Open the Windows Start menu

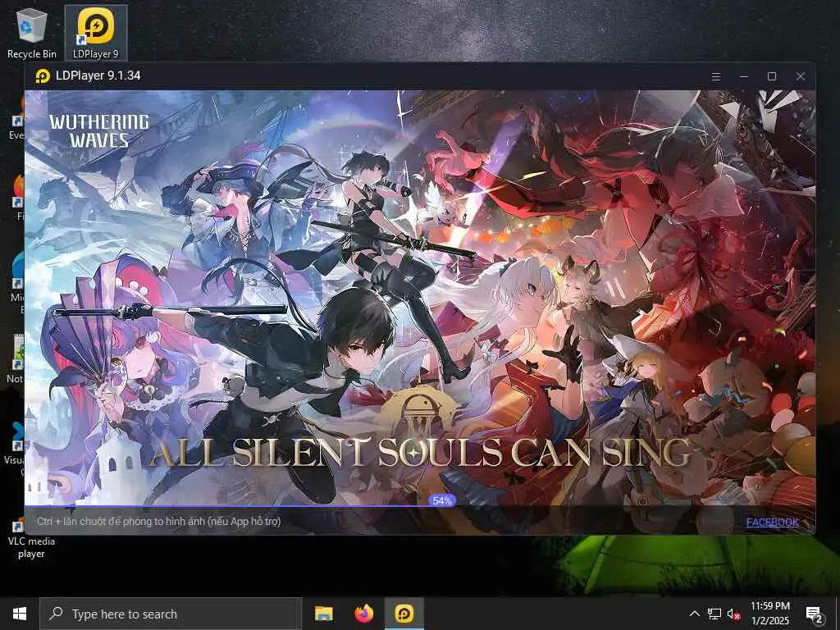click(20, 614)
